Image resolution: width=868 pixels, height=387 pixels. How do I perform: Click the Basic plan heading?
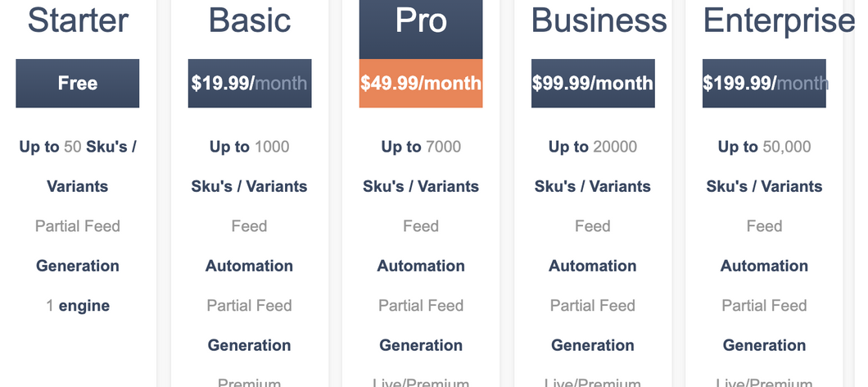(250, 20)
